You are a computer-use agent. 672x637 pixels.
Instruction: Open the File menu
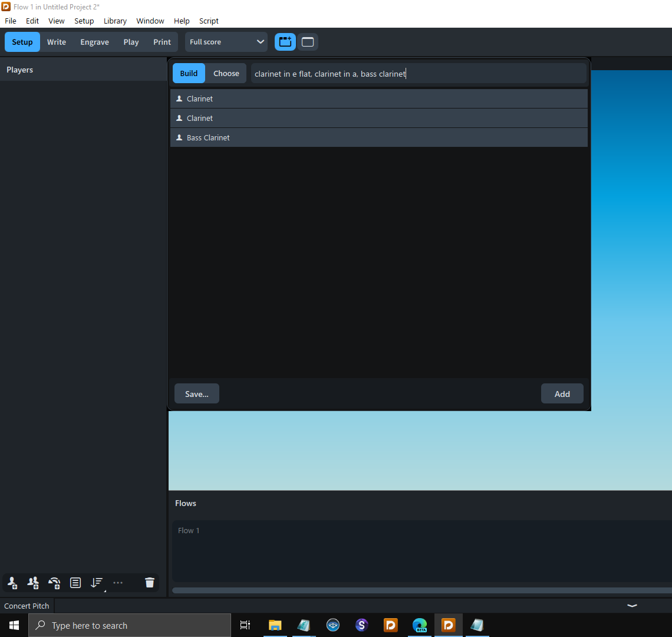click(x=10, y=21)
